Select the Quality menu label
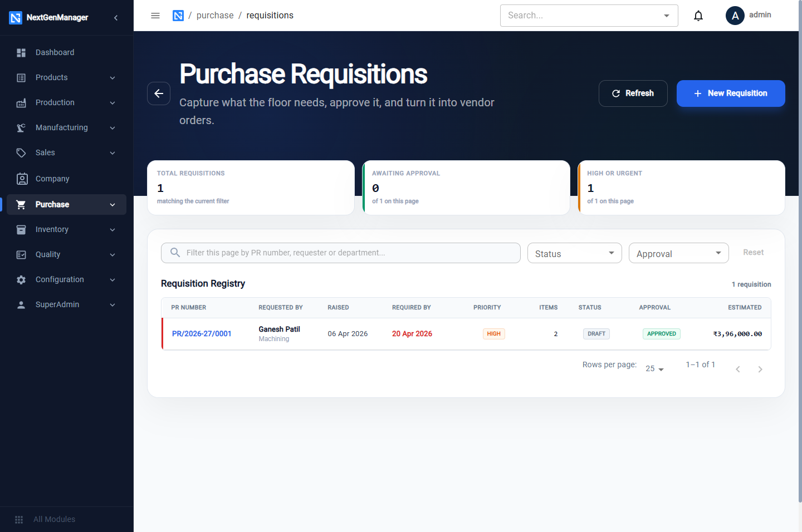 (x=48, y=255)
